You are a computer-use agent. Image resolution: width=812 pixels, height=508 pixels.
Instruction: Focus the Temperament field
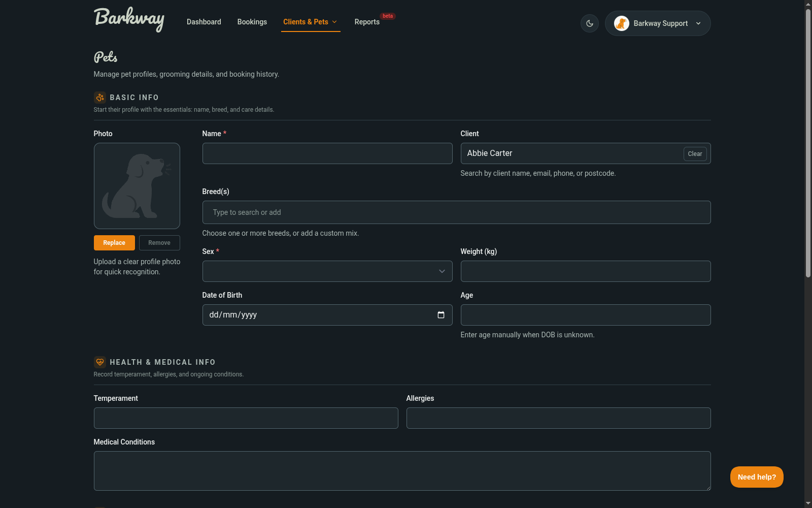(x=246, y=418)
